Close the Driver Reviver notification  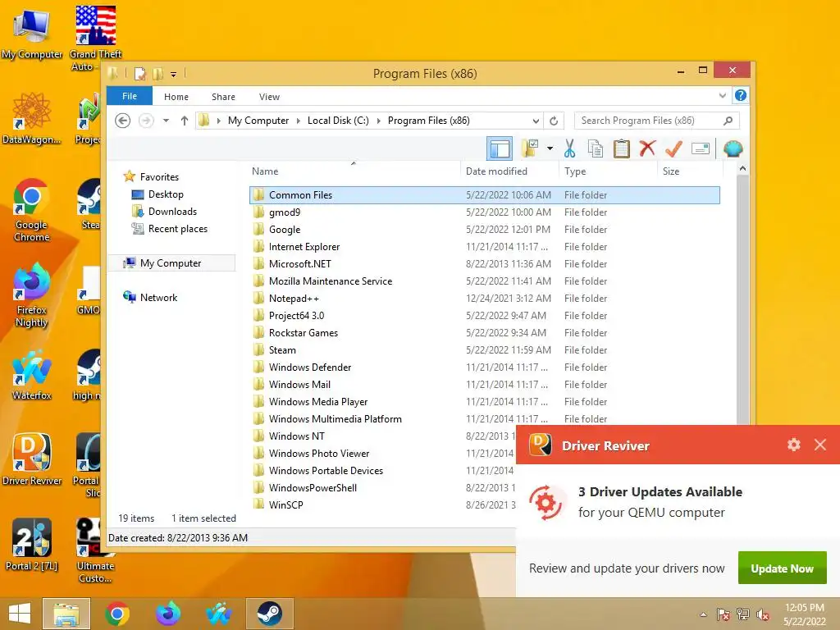819,445
